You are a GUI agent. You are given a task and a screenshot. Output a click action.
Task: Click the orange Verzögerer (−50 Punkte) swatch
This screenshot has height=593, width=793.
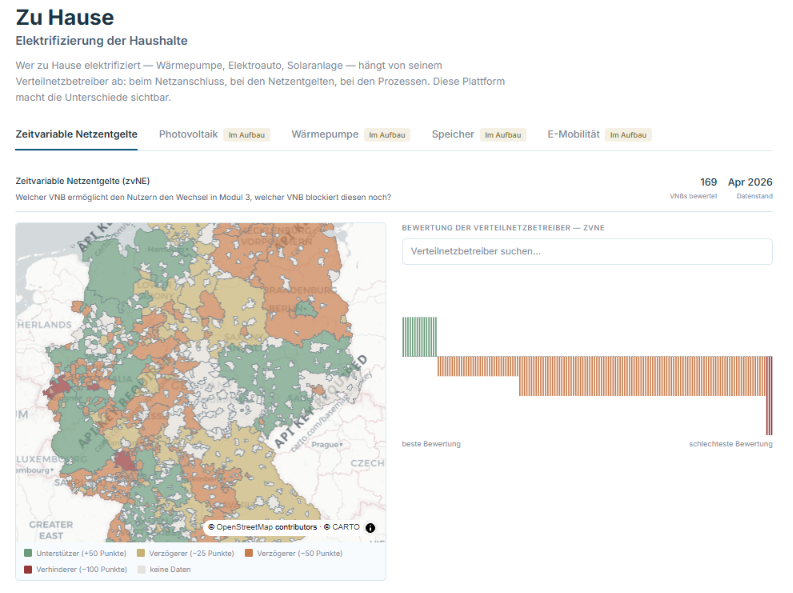(x=249, y=554)
